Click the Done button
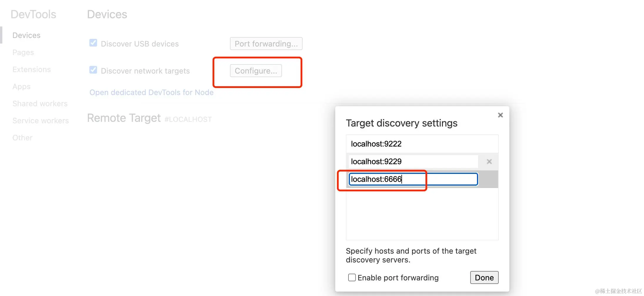The width and height of the screenshot is (644, 296). [x=484, y=277]
